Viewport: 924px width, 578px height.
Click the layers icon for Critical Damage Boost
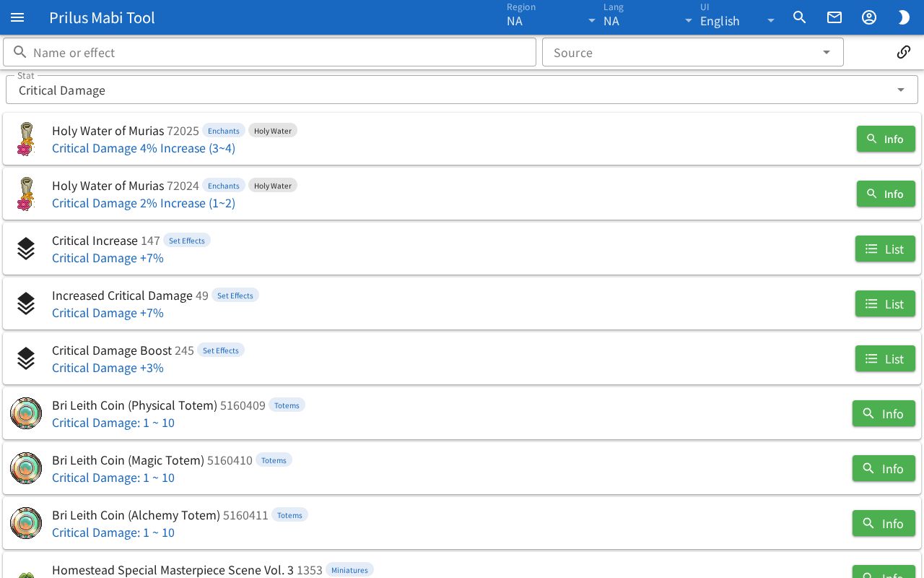[26, 358]
